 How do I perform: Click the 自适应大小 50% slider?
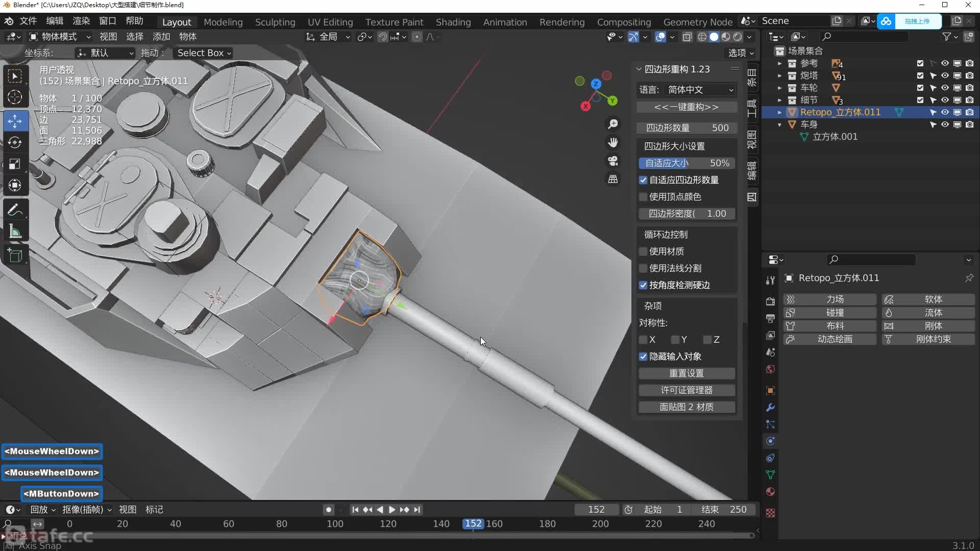click(x=686, y=163)
